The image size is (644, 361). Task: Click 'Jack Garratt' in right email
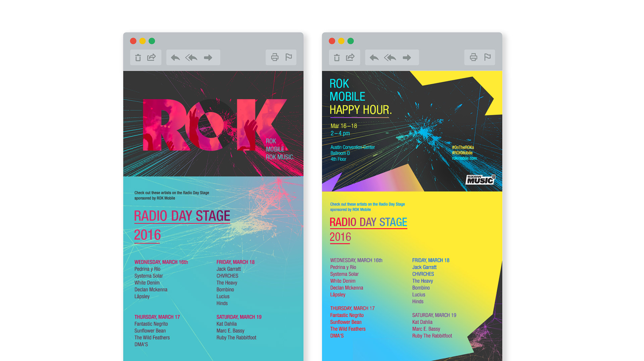click(424, 267)
